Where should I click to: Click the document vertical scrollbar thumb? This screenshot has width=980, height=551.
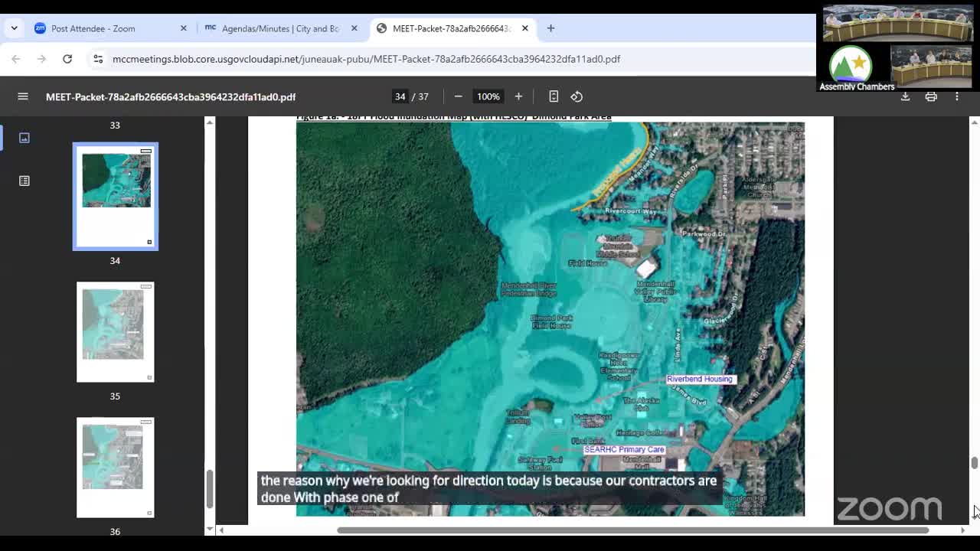(974, 463)
